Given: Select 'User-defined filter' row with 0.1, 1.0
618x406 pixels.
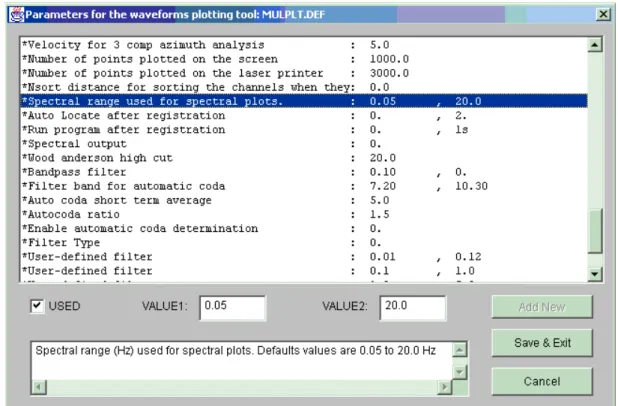Looking at the screenshot, I should 304,271.
